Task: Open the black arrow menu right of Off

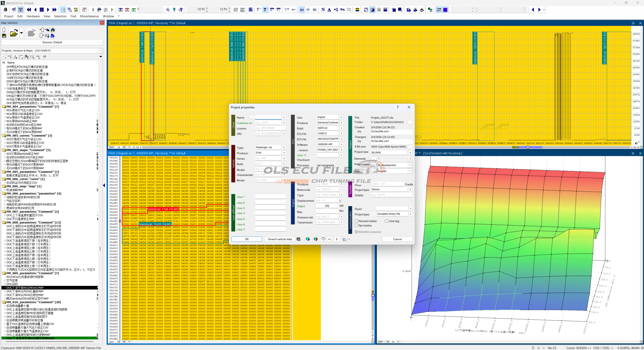Action: [101, 57]
